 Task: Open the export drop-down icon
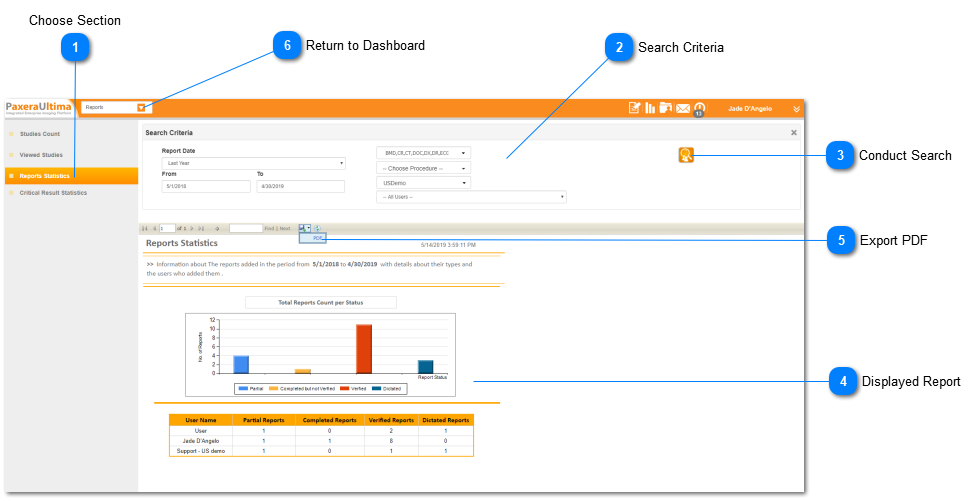click(305, 228)
